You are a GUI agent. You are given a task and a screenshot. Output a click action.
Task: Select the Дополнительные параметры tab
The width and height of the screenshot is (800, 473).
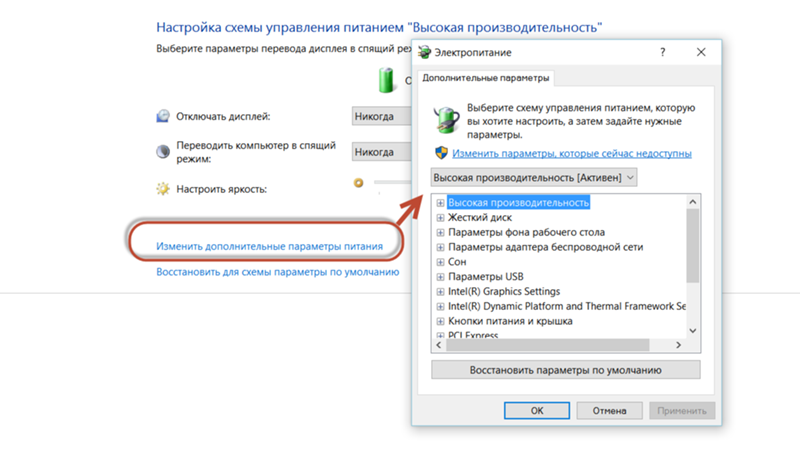pyautogui.click(x=486, y=78)
